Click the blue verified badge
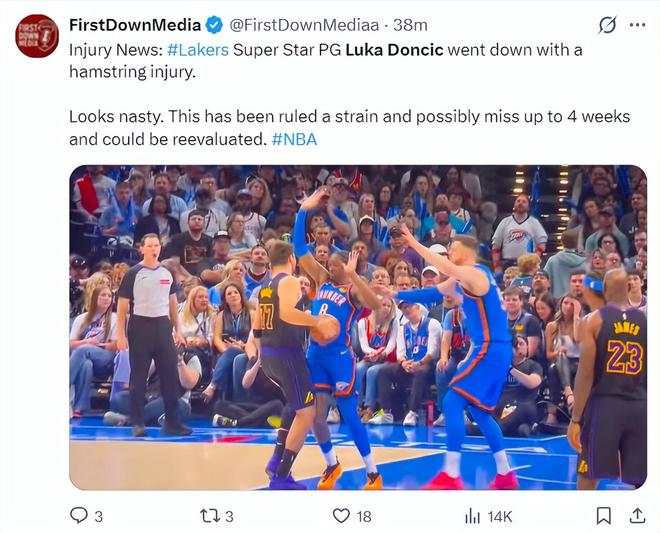 point(214,24)
